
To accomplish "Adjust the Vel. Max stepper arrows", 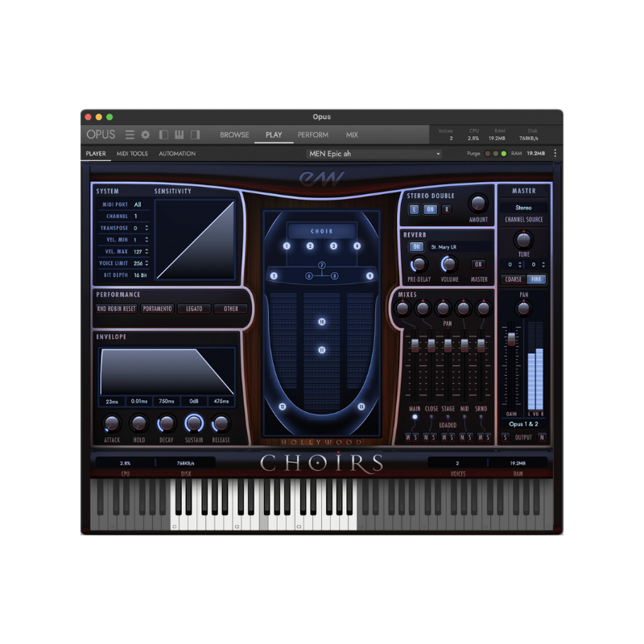I will point(147,251).
